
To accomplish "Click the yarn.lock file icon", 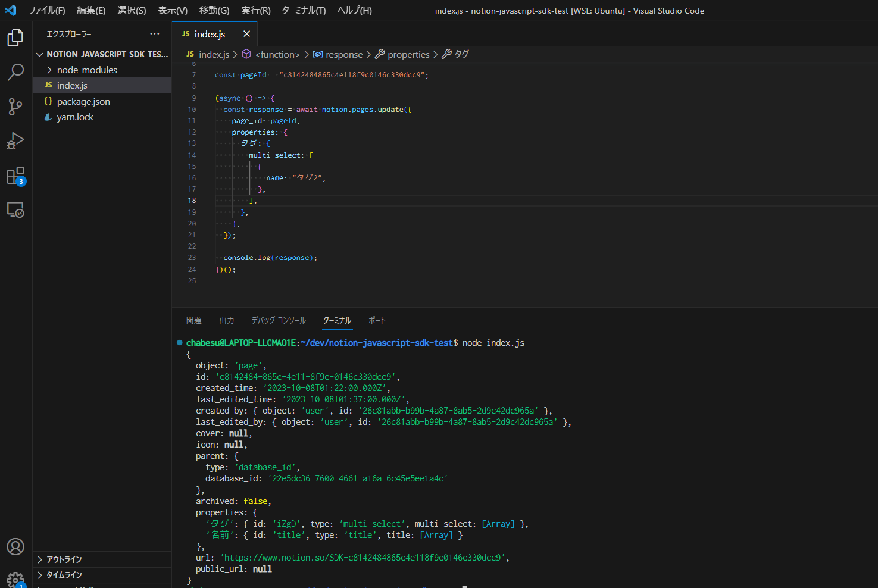I will [x=48, y=117].
